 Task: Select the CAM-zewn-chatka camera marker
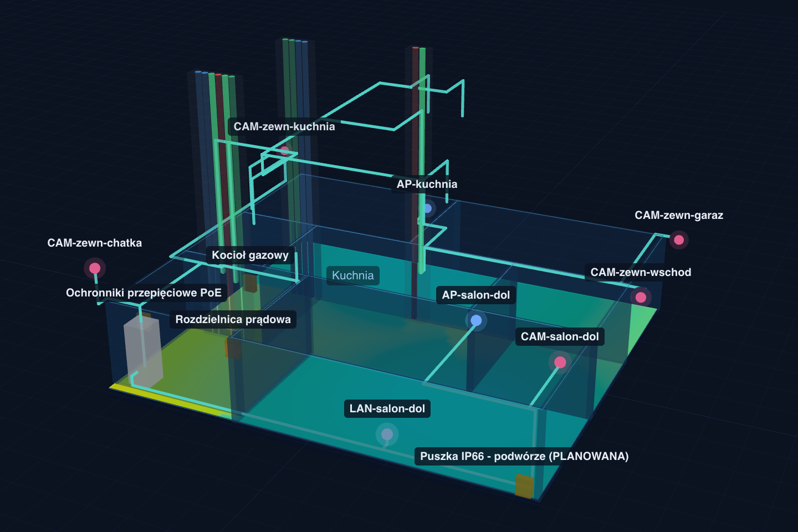95,268
